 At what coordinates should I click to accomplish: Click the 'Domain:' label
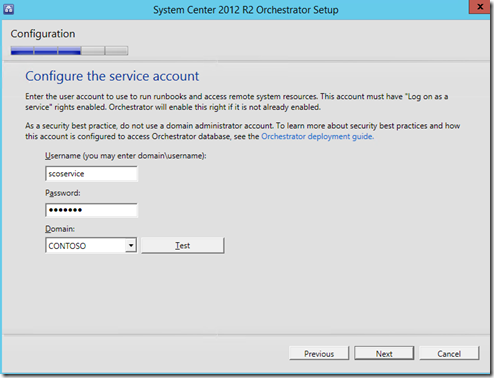pyautogui.click(x=60, y=229)
